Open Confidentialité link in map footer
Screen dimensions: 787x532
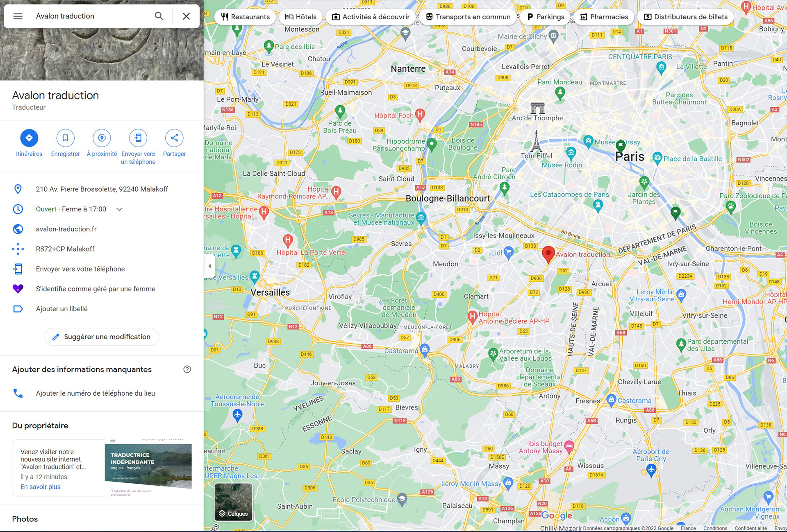pyautogui.click(x=751, y=528)
